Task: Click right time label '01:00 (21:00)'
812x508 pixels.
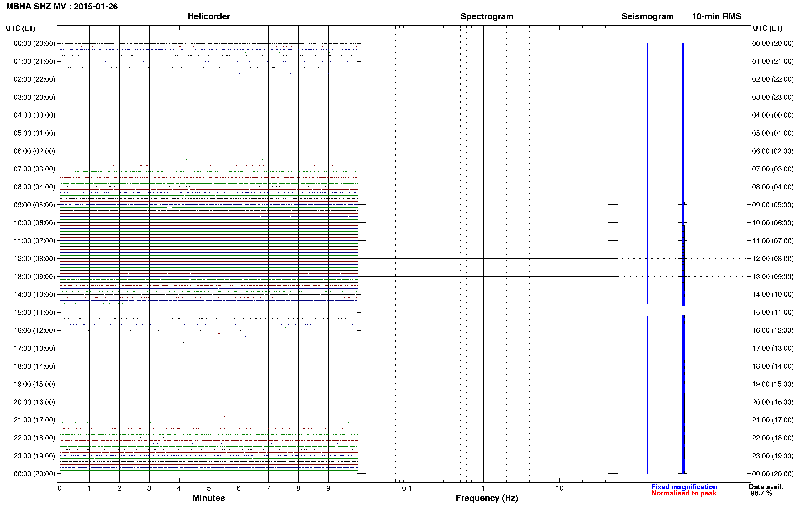Action: 773,62
